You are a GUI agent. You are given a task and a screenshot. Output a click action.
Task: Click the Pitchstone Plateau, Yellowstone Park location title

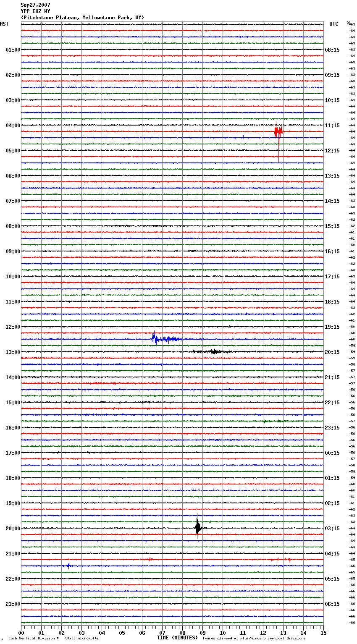(82, 18)
